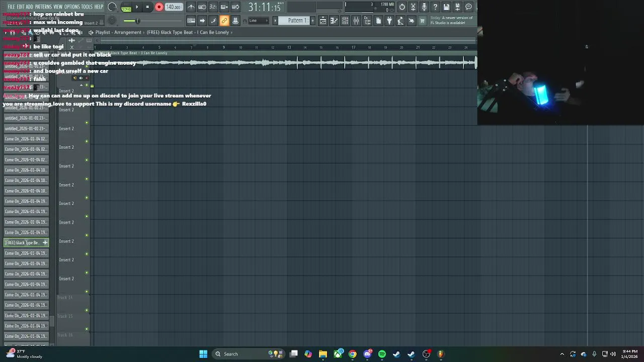This screenshot has width=644, height=362.
Task: Click the question mark help icon
Action: pyautogui.click(x=435, y=7)
